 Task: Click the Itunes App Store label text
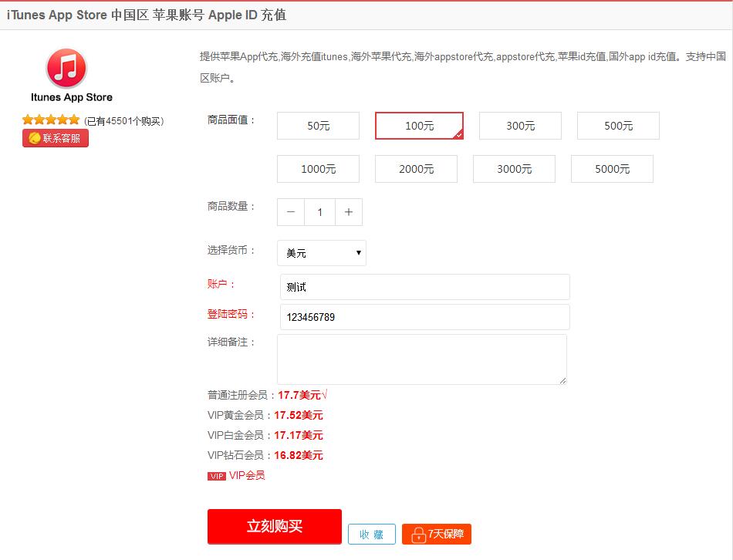(x=72, y=97)
